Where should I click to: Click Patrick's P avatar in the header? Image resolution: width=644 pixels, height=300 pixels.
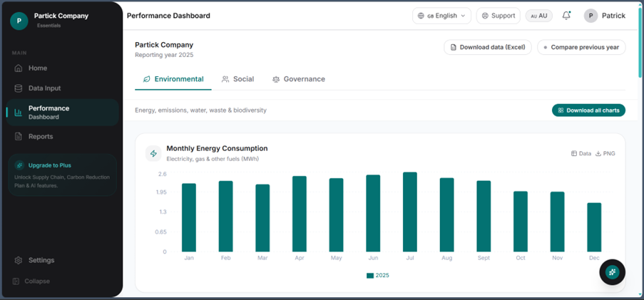point(591,16)
